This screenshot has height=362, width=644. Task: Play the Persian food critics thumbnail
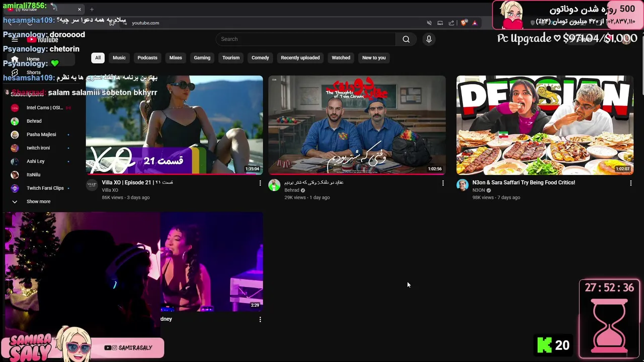(545, 125)
